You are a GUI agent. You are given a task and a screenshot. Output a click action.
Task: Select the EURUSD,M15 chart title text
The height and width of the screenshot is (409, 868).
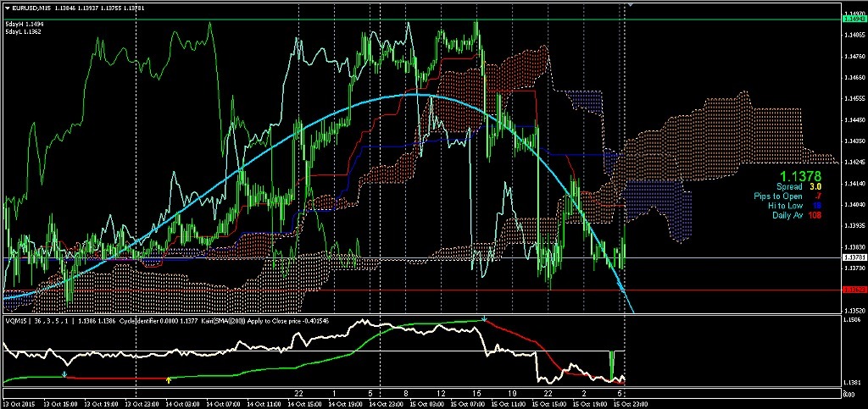click(30, 7)
